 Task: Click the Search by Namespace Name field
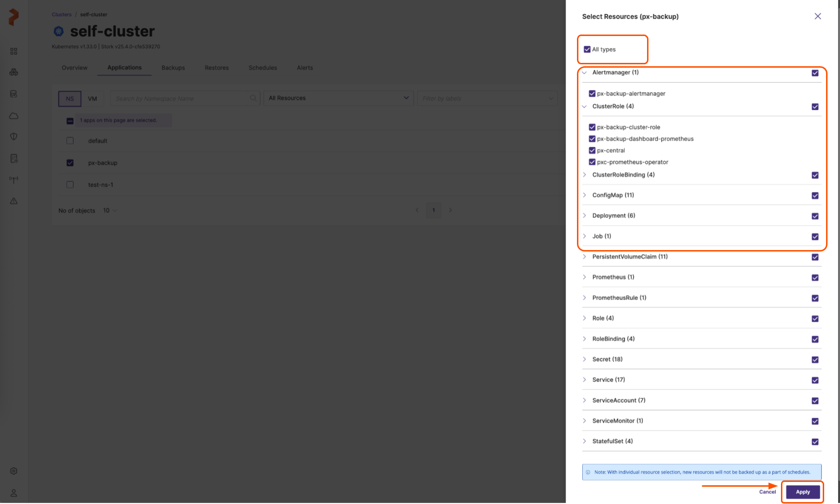pos(180,99)
